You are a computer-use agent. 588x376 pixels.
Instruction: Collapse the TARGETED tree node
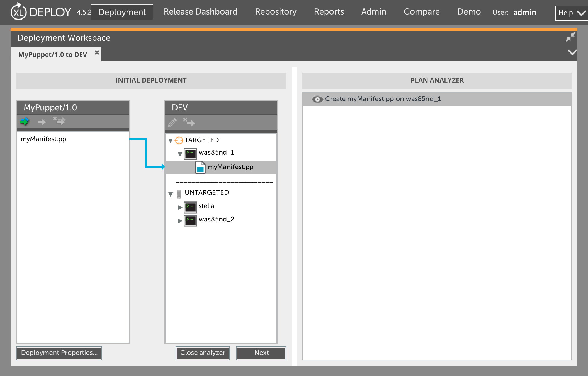171,141
